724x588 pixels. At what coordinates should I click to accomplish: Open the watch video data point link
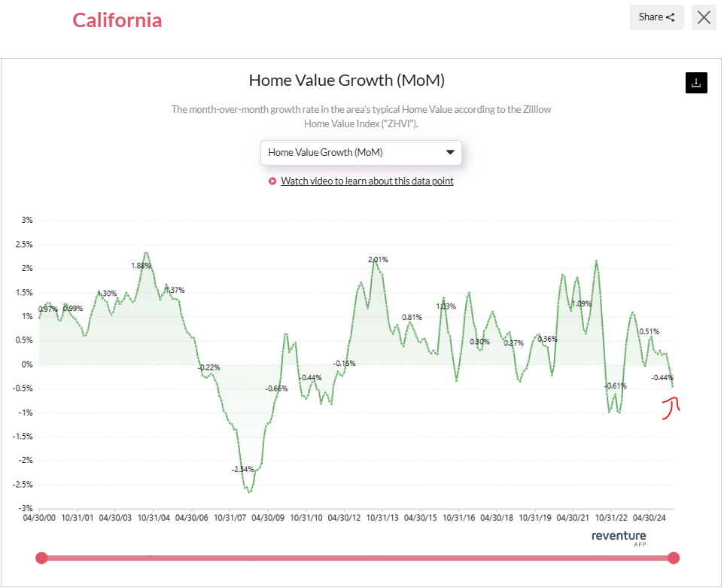coord(367,181)
